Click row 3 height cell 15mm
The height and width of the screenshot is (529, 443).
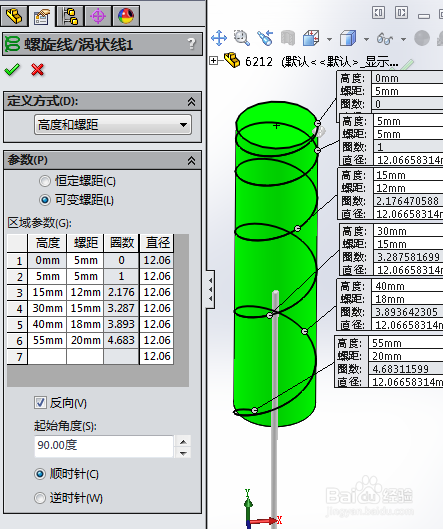pyautogui.click(x=47, y=292)
